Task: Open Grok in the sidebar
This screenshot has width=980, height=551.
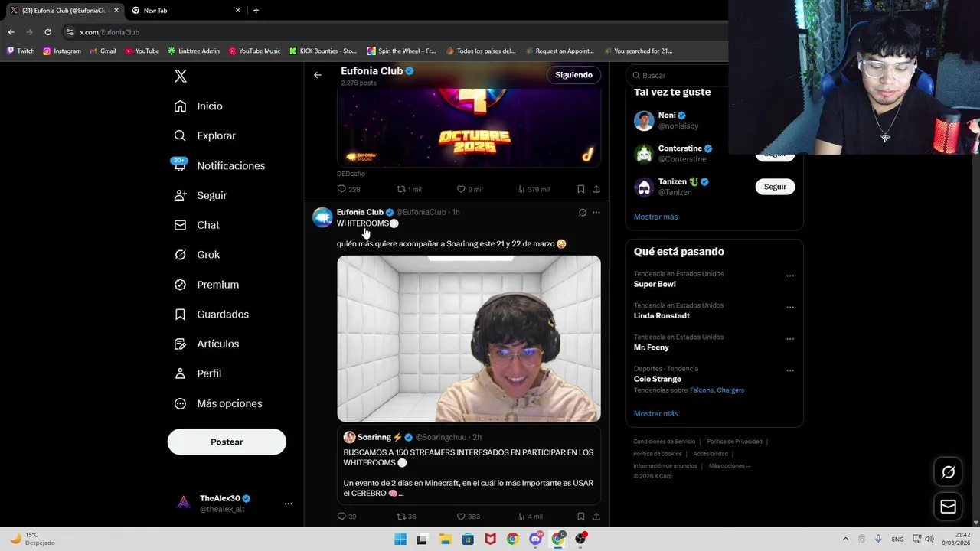Action: 196,255
